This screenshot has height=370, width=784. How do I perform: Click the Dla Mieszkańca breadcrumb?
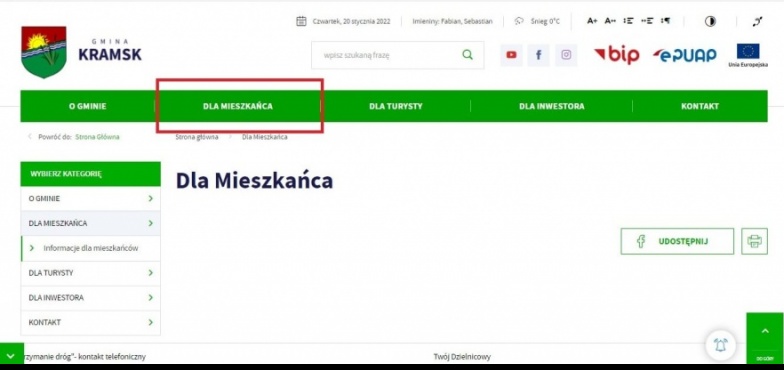click(x=264, y=136)
